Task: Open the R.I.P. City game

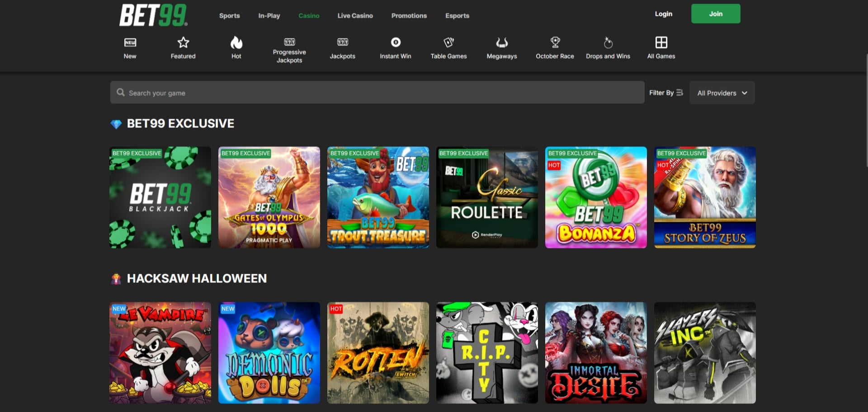Action: tap(487, 353)
